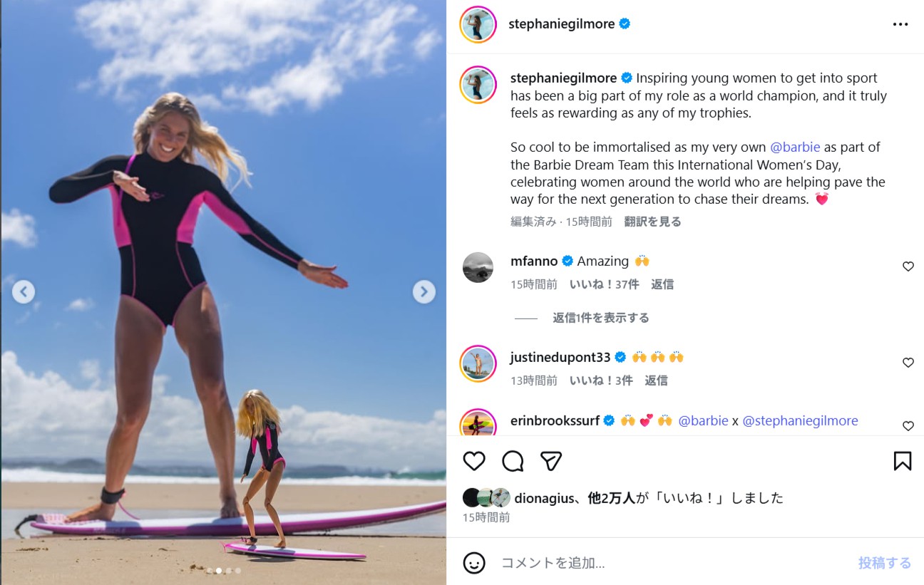This screenshot has height=585, width=924.
Task: Go back to the previous photo arrow
Action: [24, 291]
